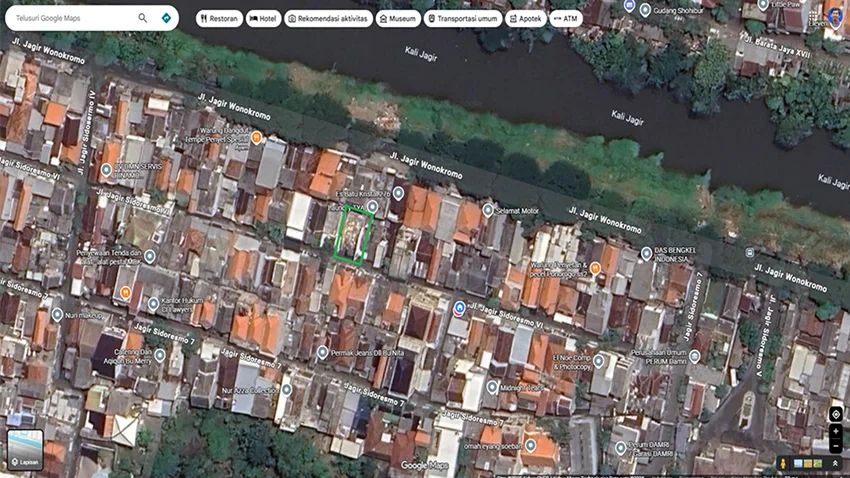Click the Apotek category chip
Screen dimensions: 850x478
(525, 18)
